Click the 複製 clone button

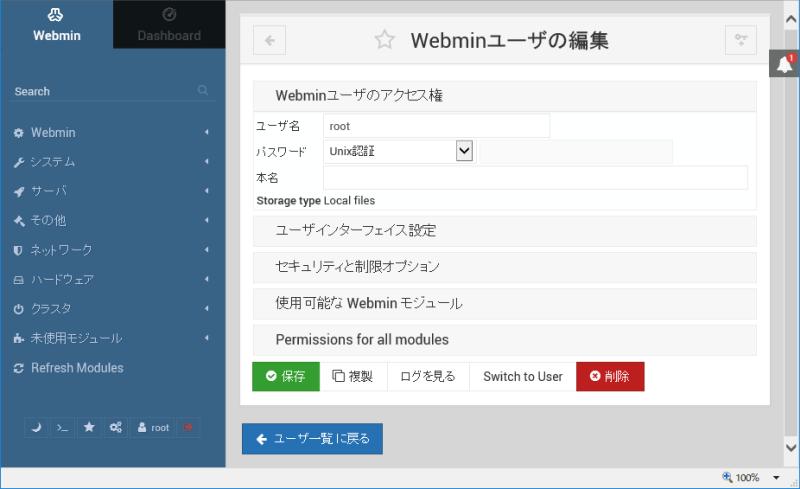coord(353,377)
